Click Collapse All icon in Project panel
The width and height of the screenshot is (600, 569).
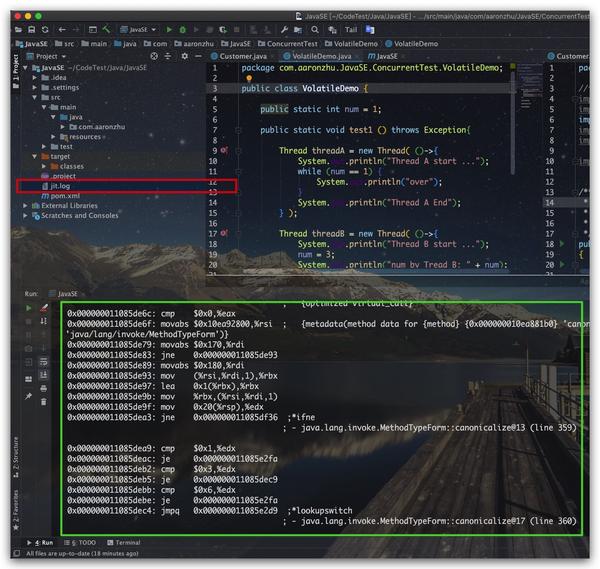pos(168,56)
